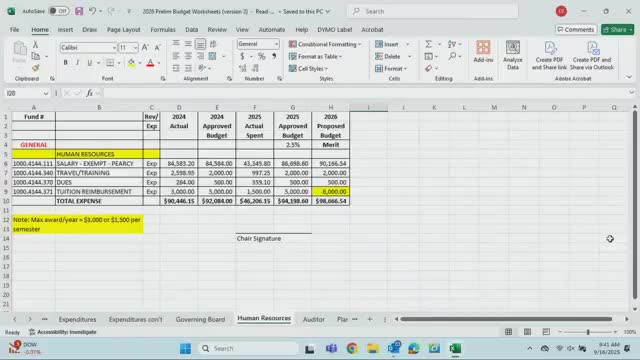Expand Cell Styles dropdown
The image size is (640, 360).
point(326,69)
